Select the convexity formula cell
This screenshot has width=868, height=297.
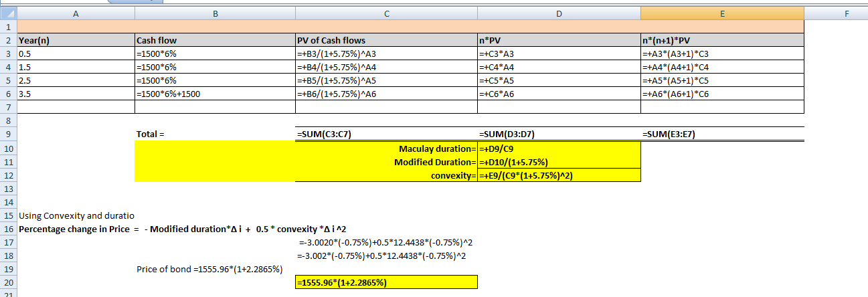559,175
